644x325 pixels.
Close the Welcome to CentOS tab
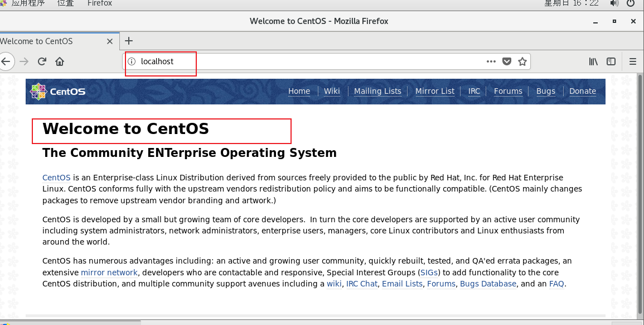110,41
